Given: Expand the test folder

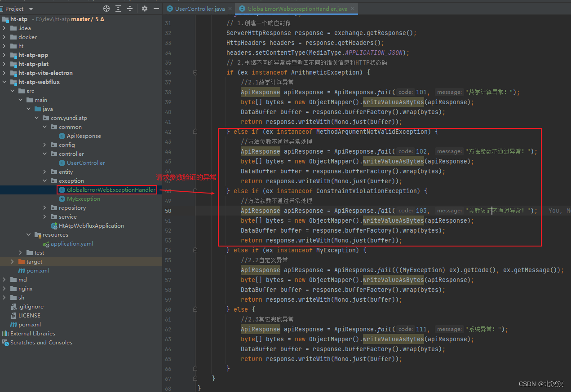Looking at the screenshot, I should click(20, 253).
